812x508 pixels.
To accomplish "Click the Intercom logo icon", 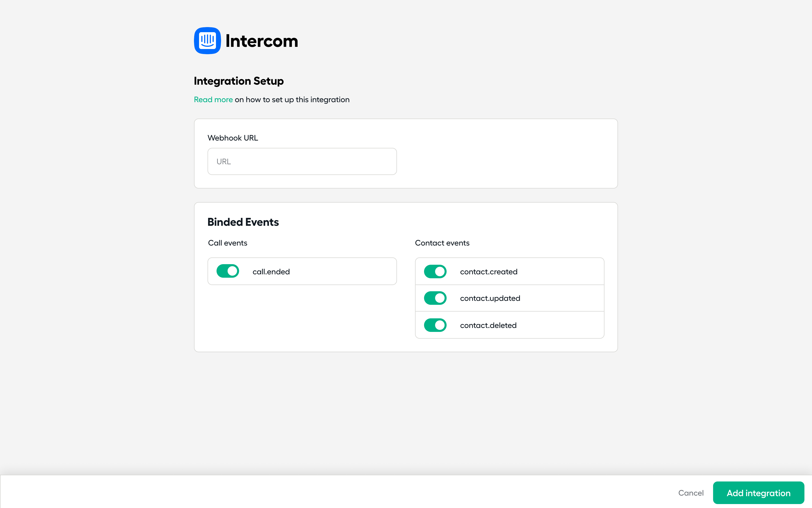I will tap(207, 41).
